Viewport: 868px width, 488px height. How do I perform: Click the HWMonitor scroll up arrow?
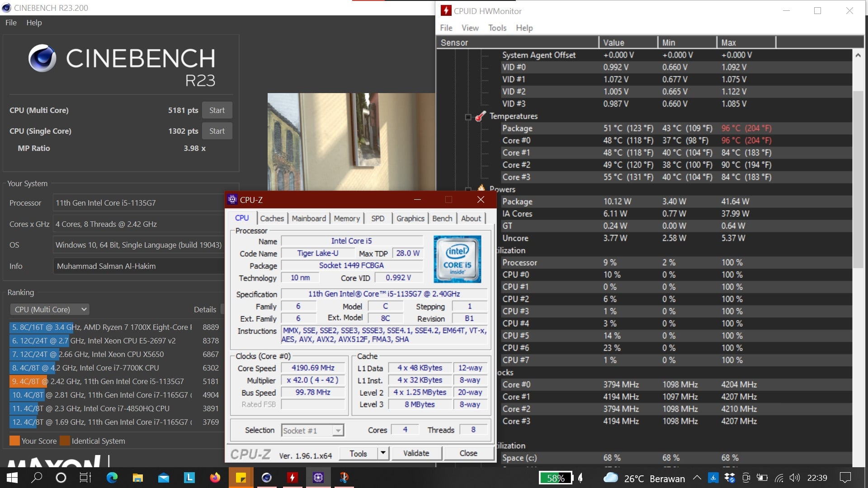tap(858, 55)
